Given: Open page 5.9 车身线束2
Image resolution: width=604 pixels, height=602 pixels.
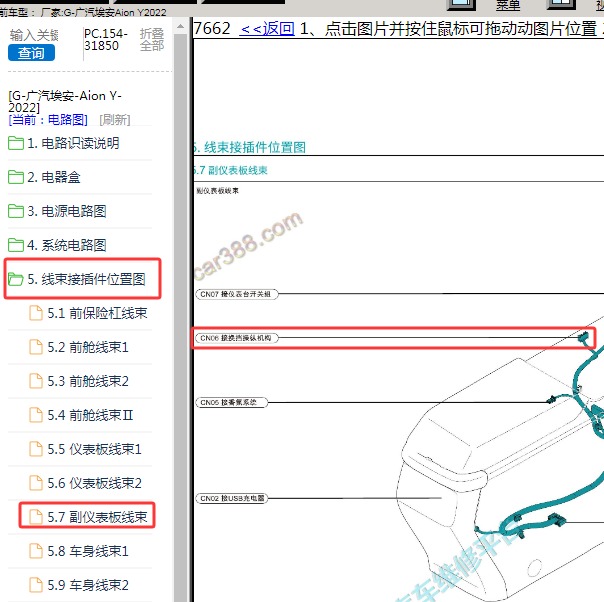Looking at the screenshot, I should 88,585.
